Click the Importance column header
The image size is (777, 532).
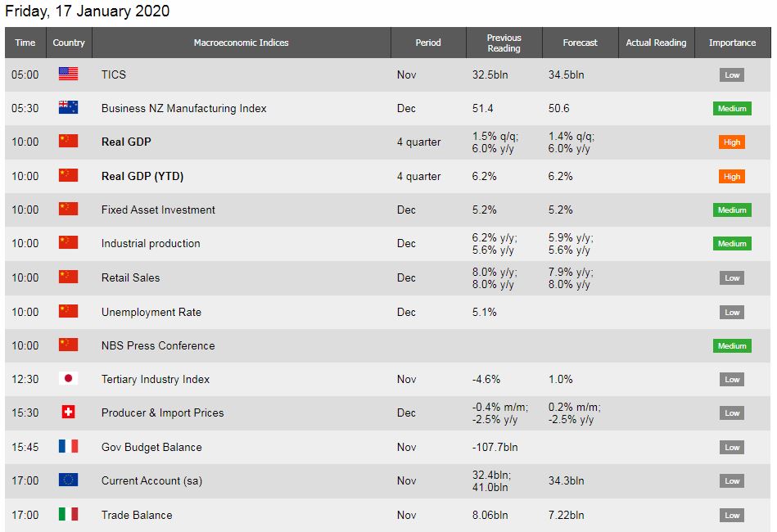click(x=732, y=43)
